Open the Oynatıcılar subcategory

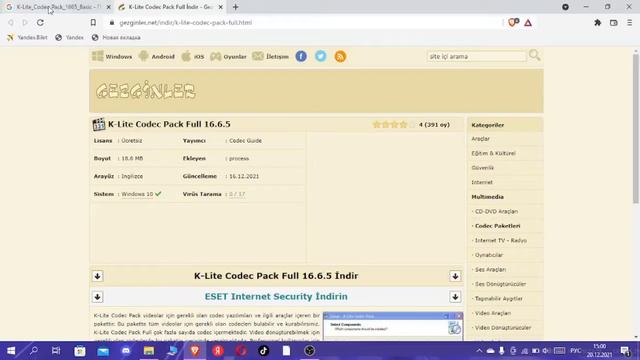(x=489, y=255)
